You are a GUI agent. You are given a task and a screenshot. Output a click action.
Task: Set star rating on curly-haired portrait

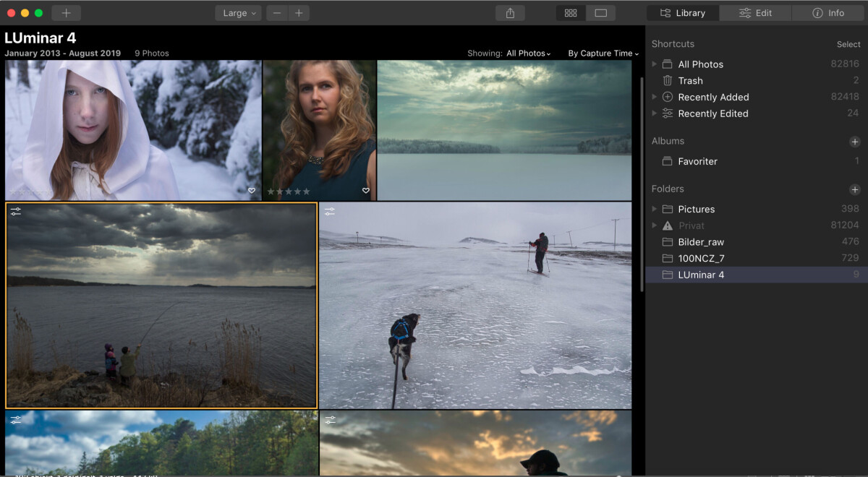pyautogui.click(x=289, y=192)
